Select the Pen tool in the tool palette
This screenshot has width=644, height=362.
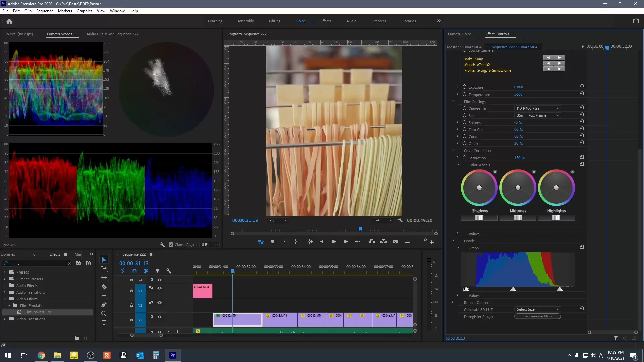(104, 305)
